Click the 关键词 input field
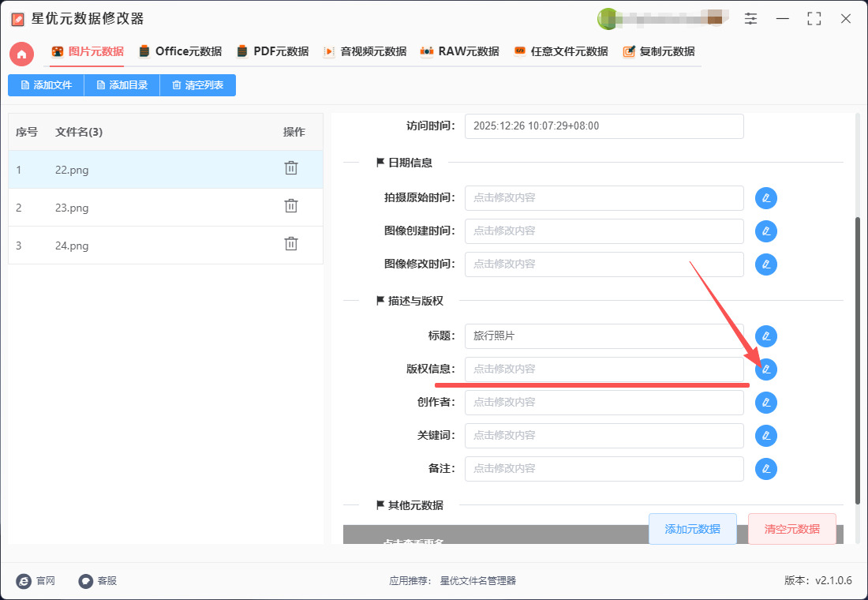Screen dimensions: 868x600 tap(604, 436)
